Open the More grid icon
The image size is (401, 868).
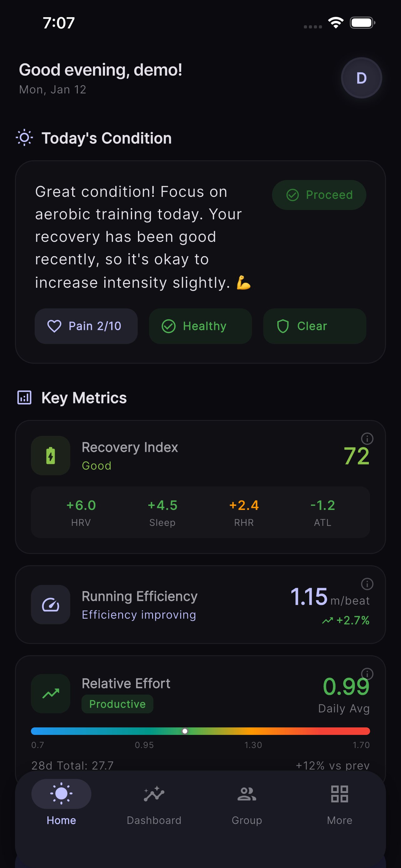(x=339, y=792)
